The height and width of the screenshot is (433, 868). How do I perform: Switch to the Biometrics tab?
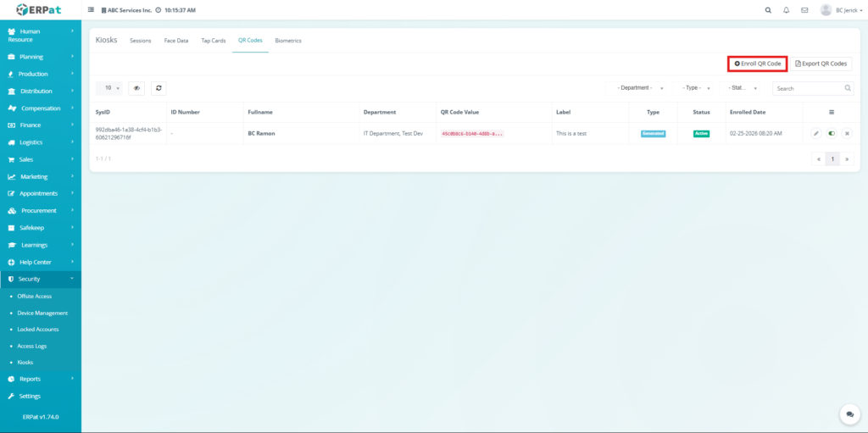pos(288,41)
